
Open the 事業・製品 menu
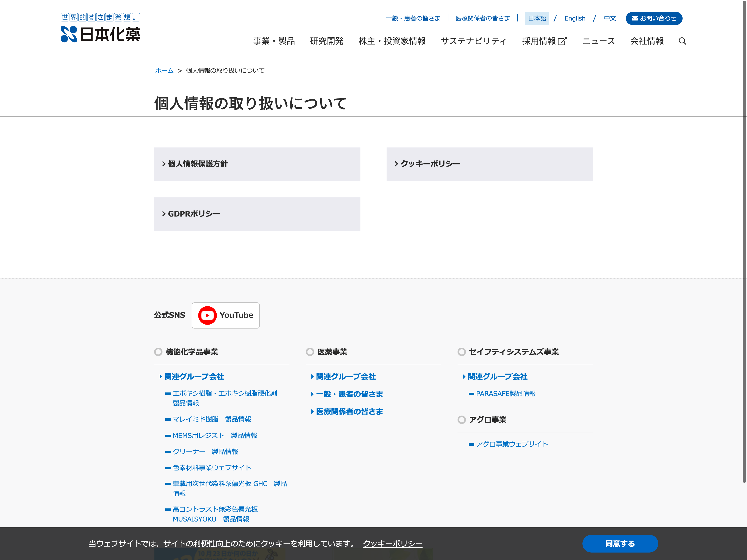[274, 41]
